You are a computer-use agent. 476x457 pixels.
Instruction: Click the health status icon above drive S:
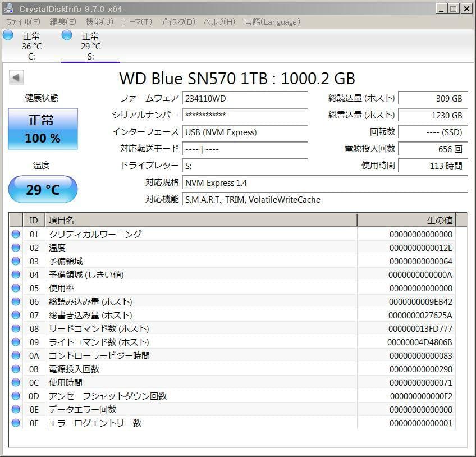pyautogui.click(x=67, y=35)
